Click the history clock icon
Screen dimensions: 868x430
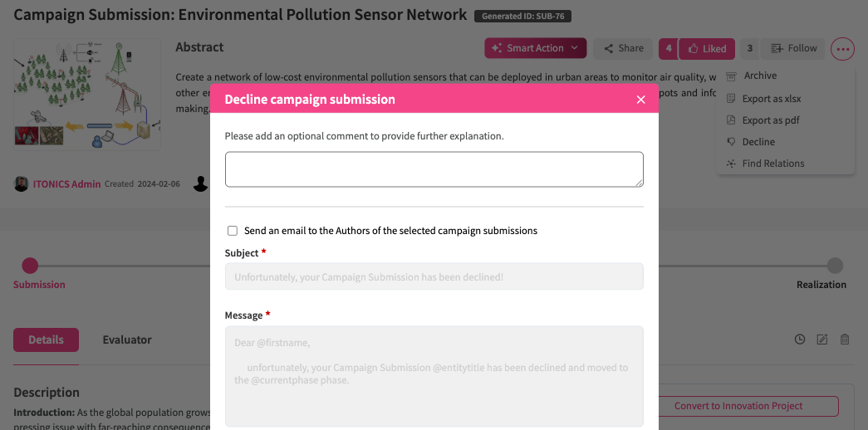800,339
